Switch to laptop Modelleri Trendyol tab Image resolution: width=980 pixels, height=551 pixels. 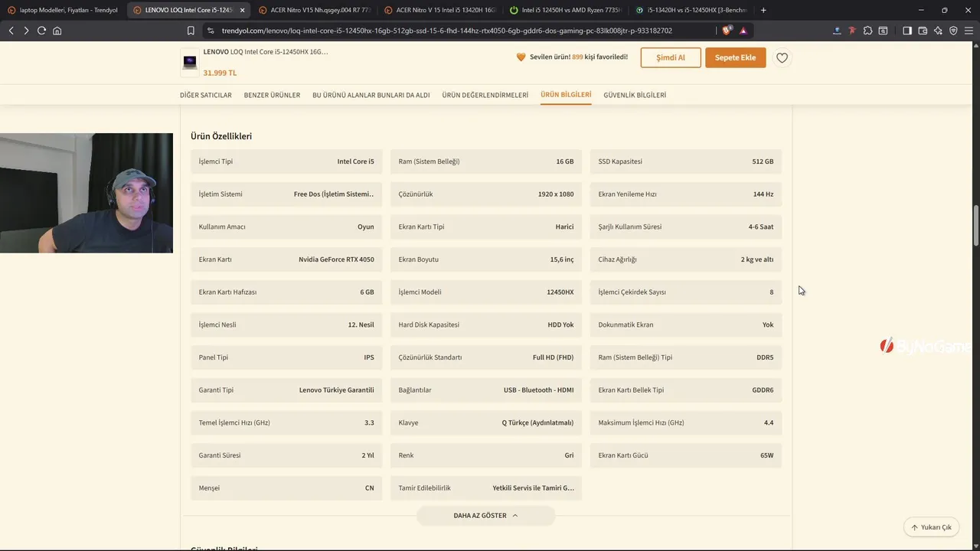coord(63,10)
